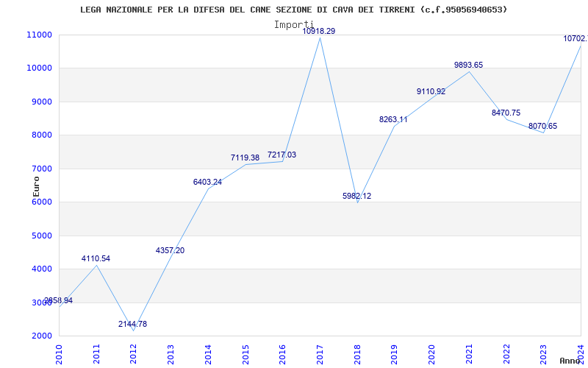Click the 2013 x-axis year label
The width and height of the screenshot is (588, 368).
point(171,354)
